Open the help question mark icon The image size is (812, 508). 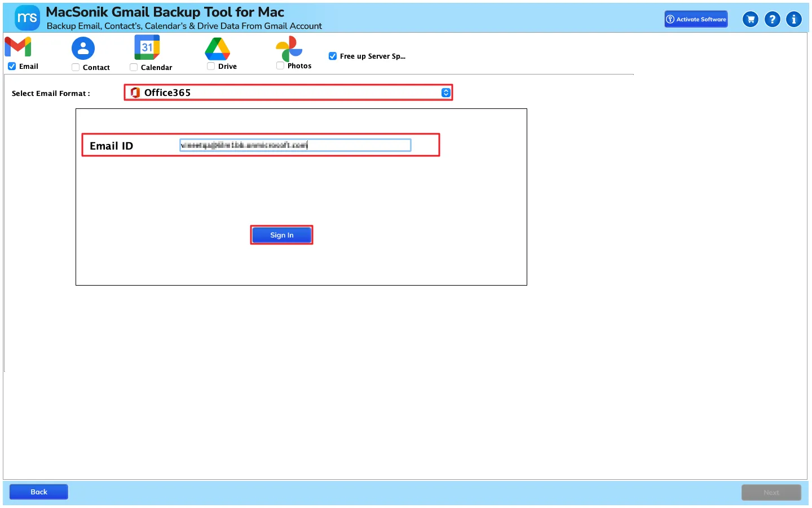pyautogui.click(x=773, y=19)
